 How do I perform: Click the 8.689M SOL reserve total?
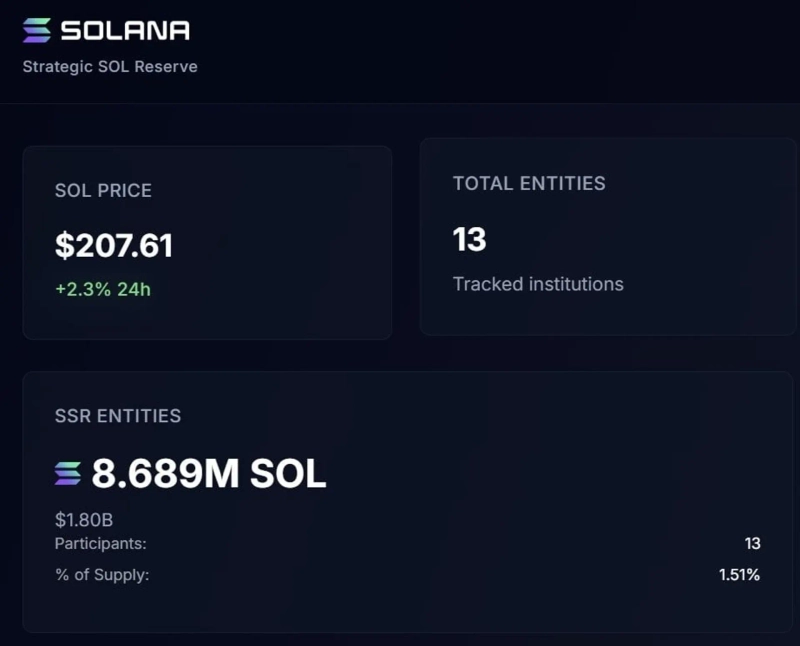coord(207,473)
